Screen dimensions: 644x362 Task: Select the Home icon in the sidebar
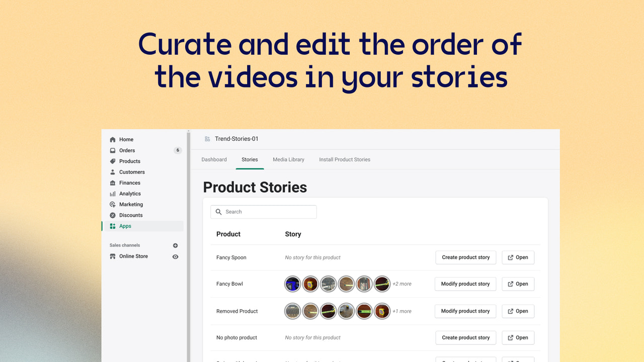coord(113,139)
